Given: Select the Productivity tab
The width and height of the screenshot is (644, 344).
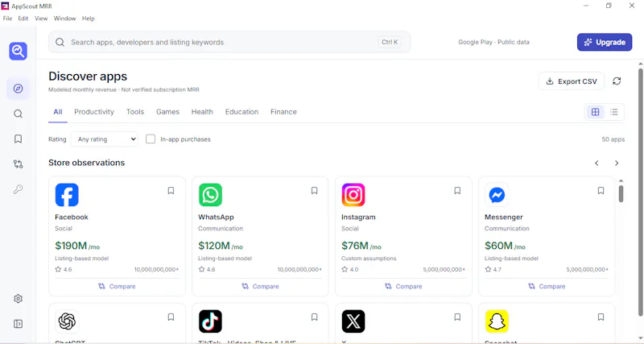Looking at the screenshot, I should (94, 112).
